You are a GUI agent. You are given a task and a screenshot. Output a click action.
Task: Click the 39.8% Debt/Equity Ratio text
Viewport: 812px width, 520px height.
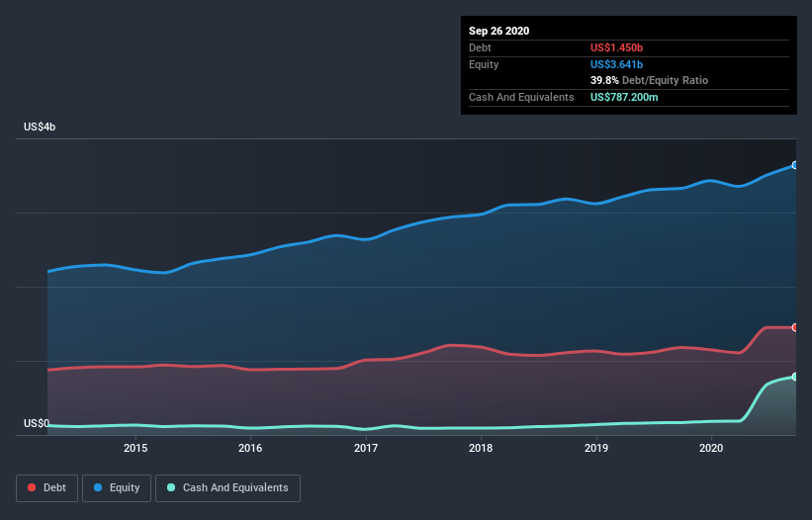(x=649, y=80)
